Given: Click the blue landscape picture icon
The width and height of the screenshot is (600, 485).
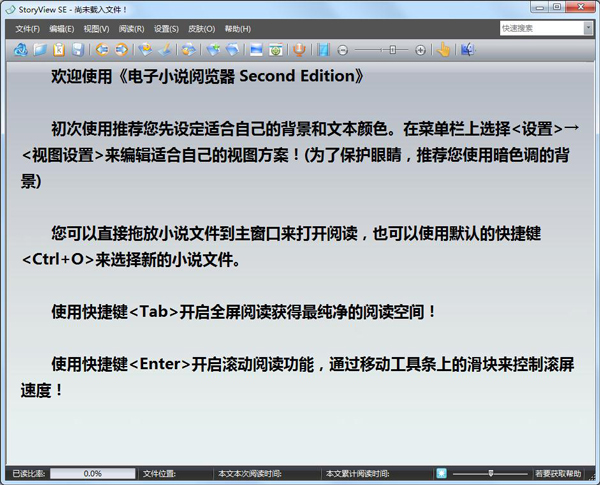Looking at the screenshot, I should (x=256, y=50).
